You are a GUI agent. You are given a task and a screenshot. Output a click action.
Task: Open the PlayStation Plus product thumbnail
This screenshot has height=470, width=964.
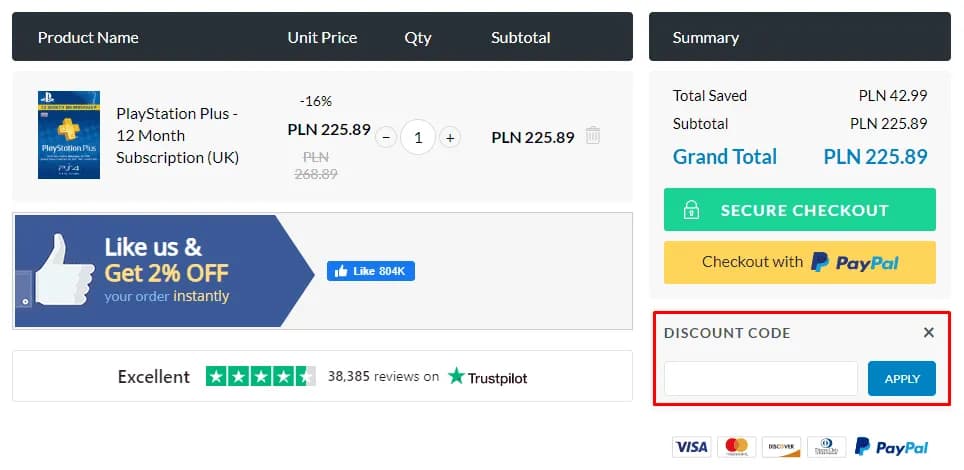click(69, 135)
